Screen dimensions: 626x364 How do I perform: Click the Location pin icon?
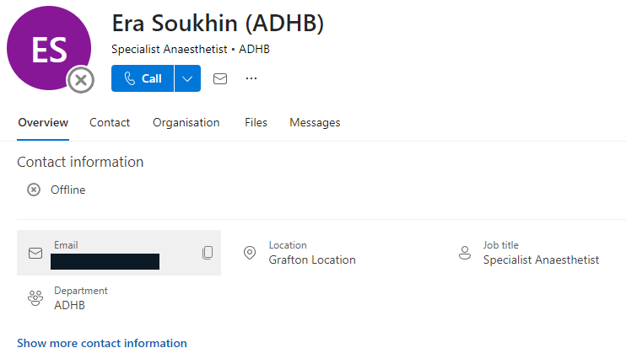pos(250,253)
